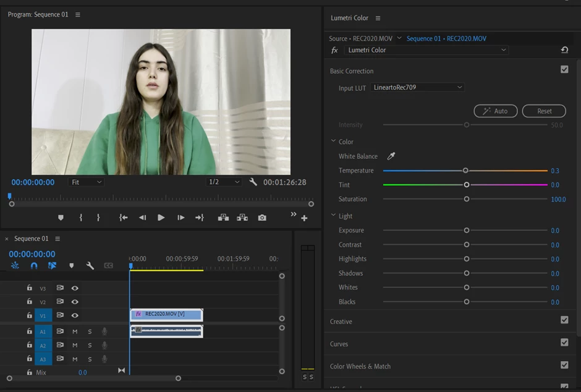Click the Add Marker icon in Program monitor

(x=61, y=218)
